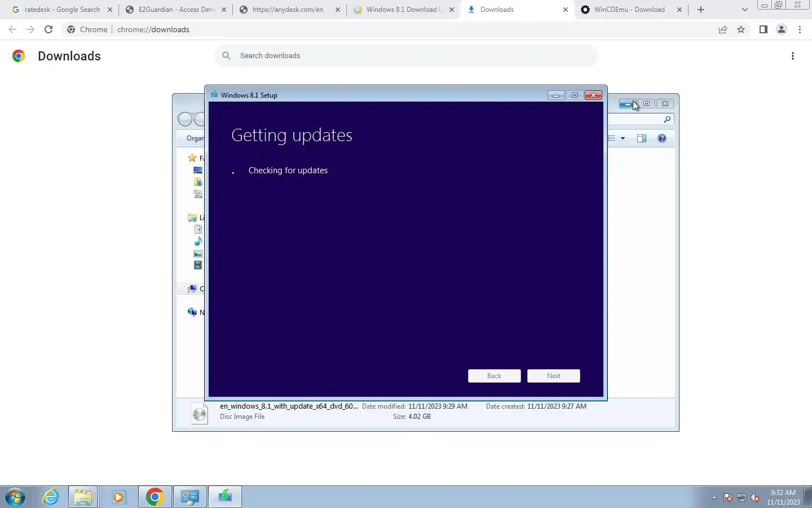Show hidden tray icons arrow
Image resolution: width=812 pixels, height=508 pixels.
714,497
